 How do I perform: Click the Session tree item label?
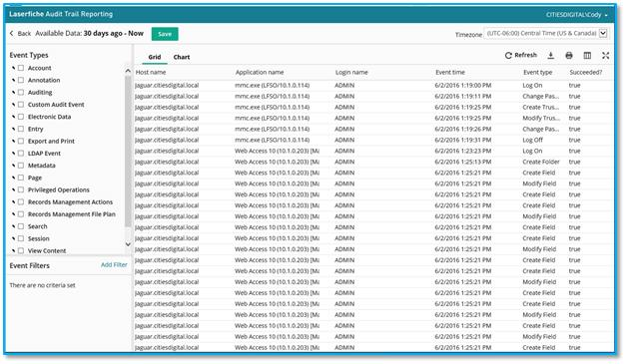[38, 238]
